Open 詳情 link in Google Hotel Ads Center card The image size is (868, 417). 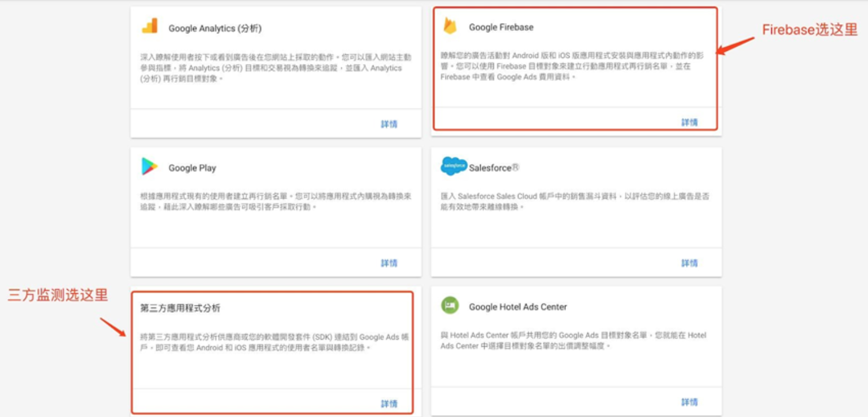click(689, 402)
